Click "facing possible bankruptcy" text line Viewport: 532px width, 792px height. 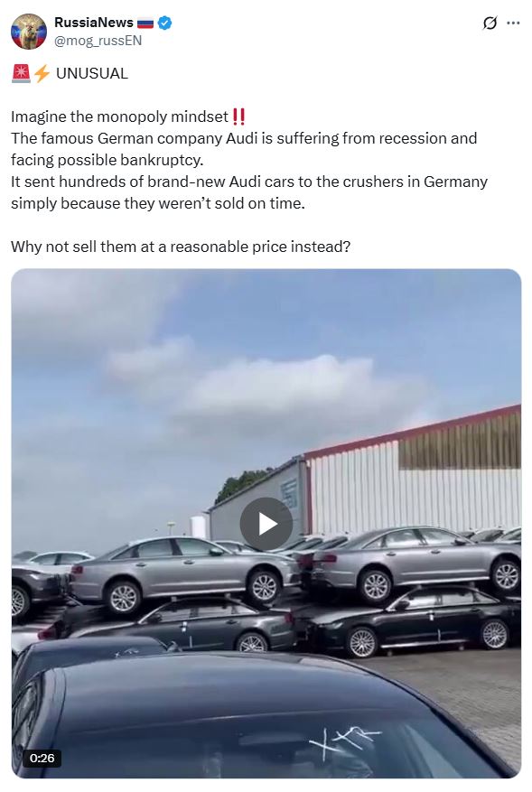107,160
